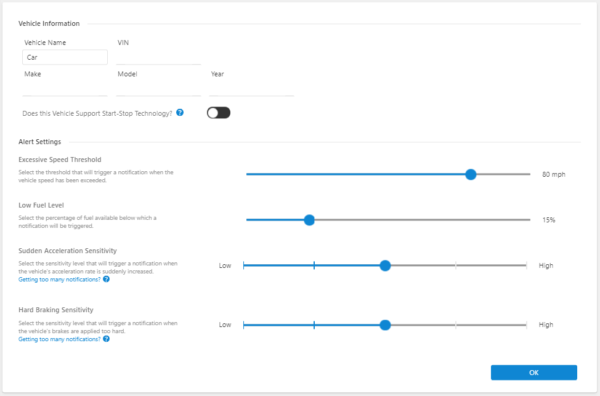
Task: Click the Excessive Speed Threshold title
Action: [x=60, y=160]
